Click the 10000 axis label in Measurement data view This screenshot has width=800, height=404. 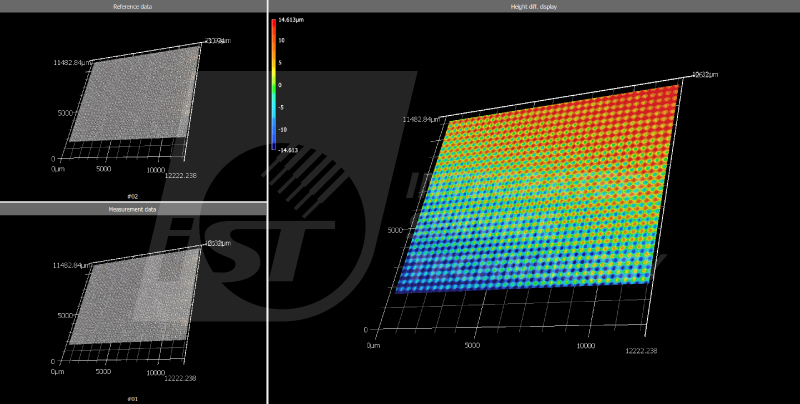click(x=156, y=372)
